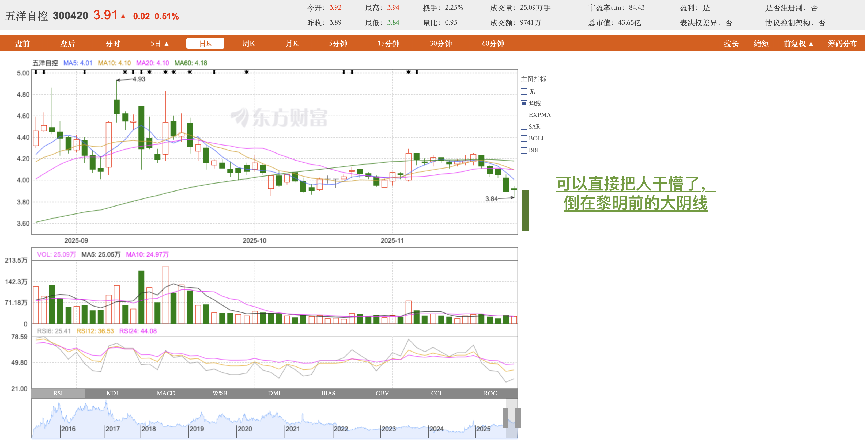Toggle the 均线 moving average checkbox
The image size is (868, 443).
coord(524,103)
